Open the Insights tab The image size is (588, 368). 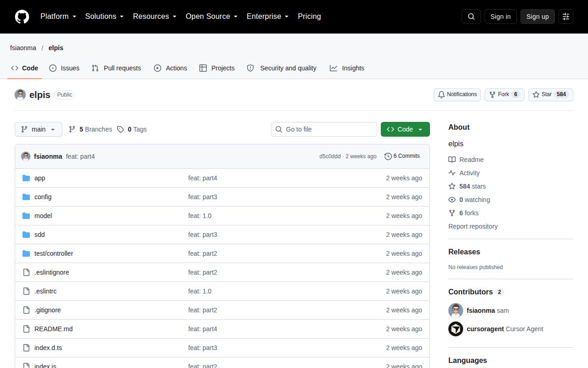tap(347, 68)
